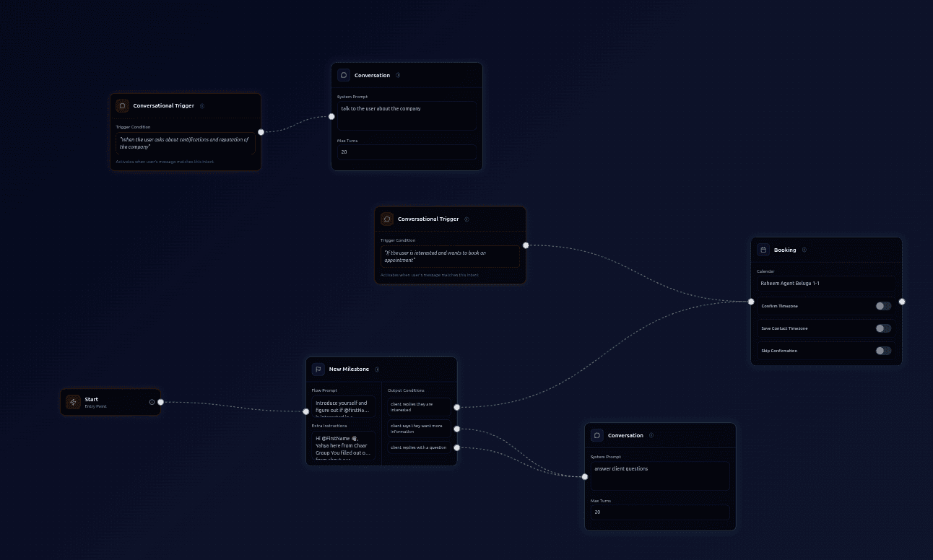933x560 pixels.
Task: Select the 'client replies with a question' condition
Action: click(x=419, y=447)
